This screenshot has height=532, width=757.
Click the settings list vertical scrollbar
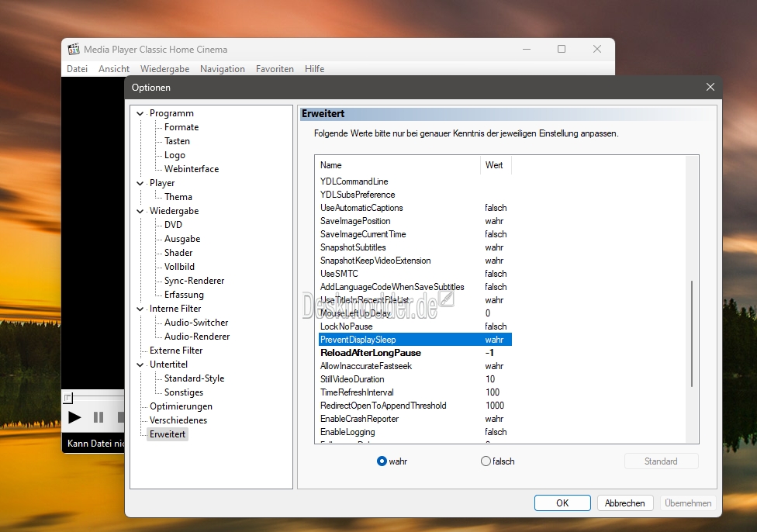(x=692, y=333)
